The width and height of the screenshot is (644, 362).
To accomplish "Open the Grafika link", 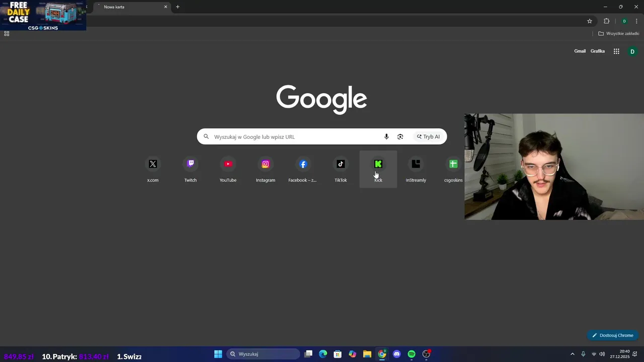I will [x=598, y=51].
